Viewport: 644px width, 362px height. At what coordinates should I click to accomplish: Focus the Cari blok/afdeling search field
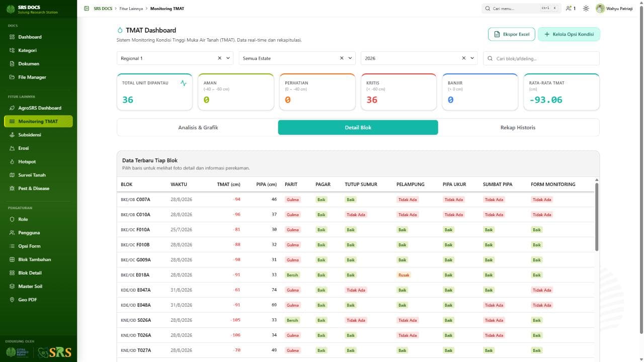click(541, 58)
